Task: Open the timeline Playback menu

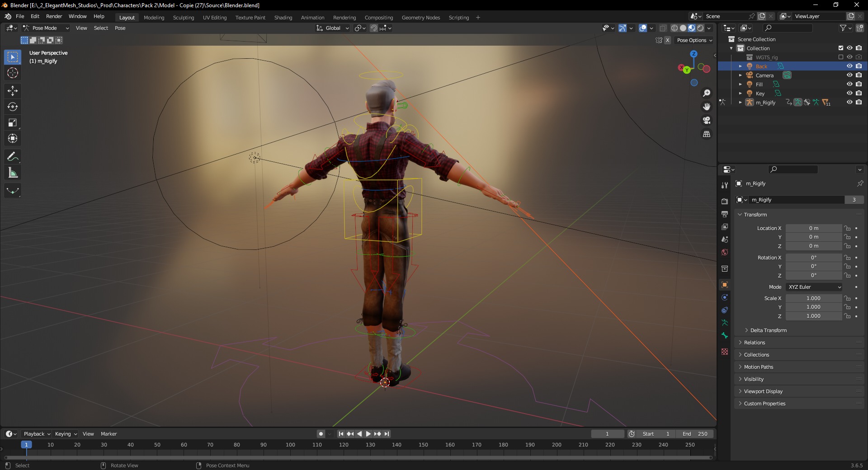Action: click(36, 434)
